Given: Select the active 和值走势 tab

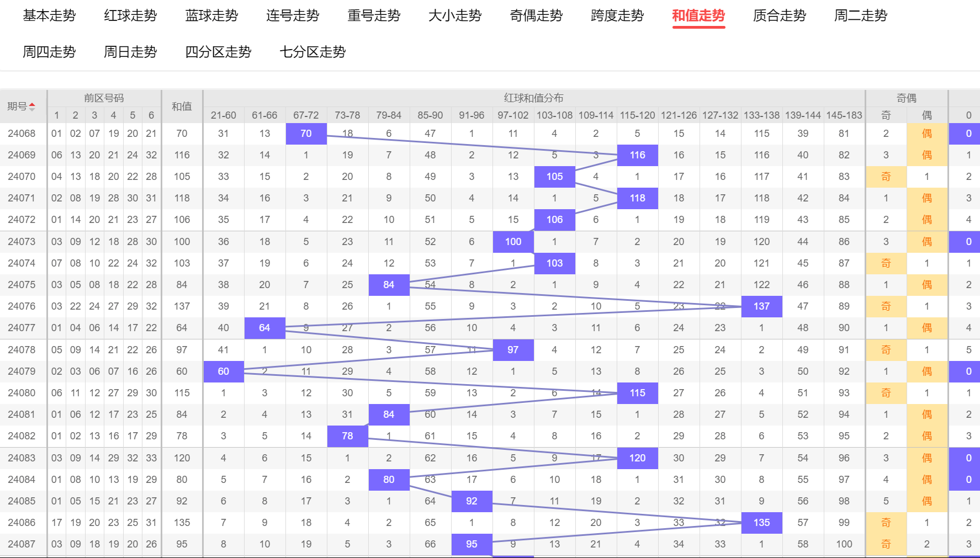Looking at the screenshot, I should (698, 15).
